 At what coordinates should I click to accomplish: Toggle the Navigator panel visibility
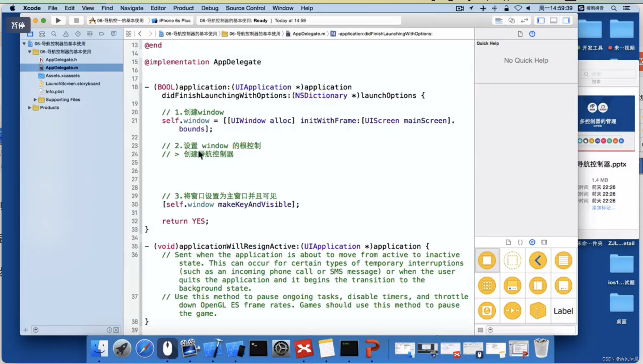coord(541,20)
